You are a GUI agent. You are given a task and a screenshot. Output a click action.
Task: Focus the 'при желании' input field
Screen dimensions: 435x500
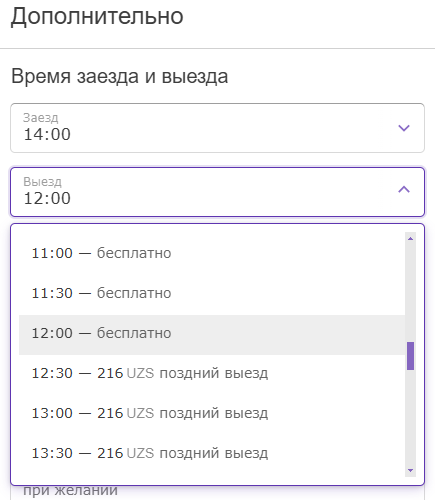[x=217, y=493]
